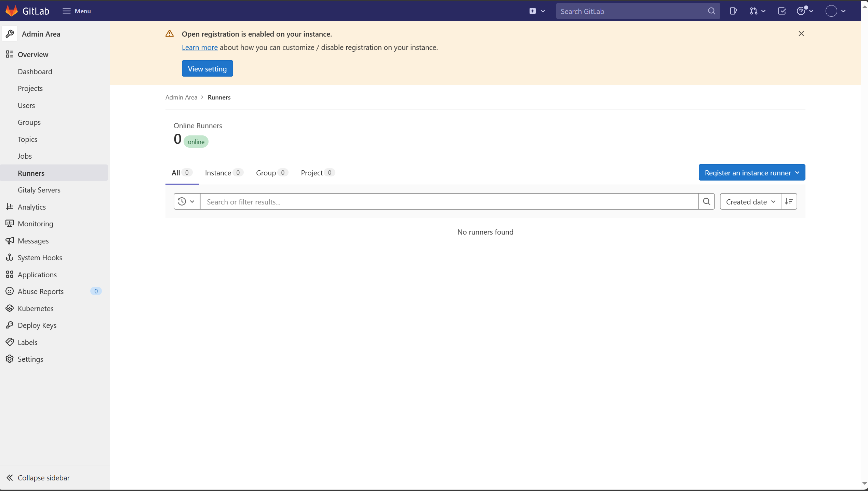Click the magnifier in Search GitLab

711,11
